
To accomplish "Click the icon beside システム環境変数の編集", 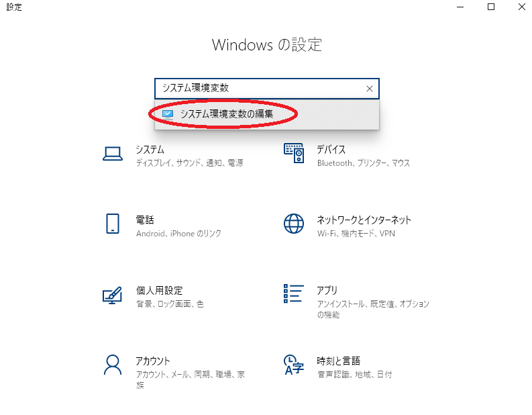I will 168,114.
